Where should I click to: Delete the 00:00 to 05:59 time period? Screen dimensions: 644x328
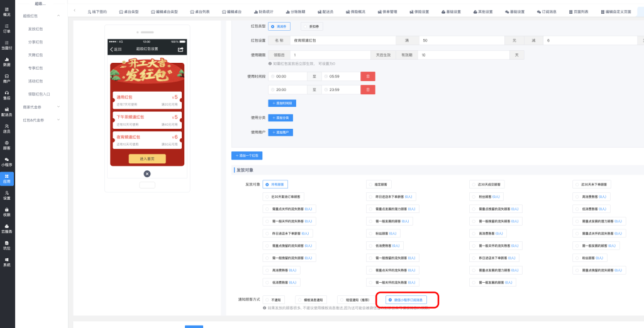(x=367, y=76)
